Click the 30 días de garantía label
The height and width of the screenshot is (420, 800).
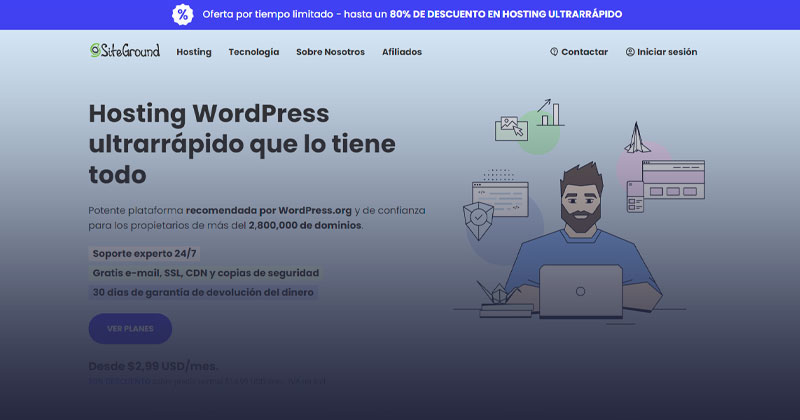pos(203,292)
